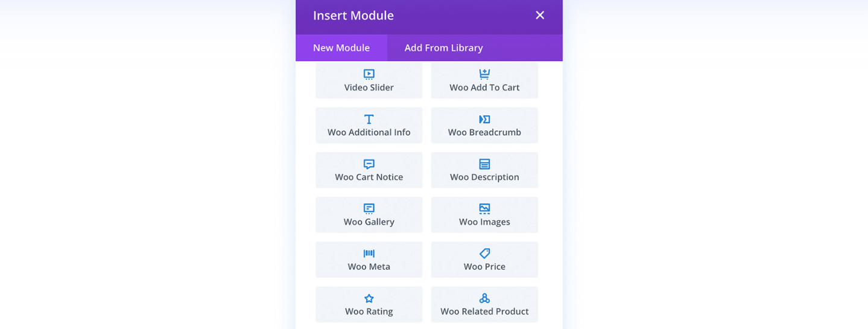Switch to the New Module tab
868x329 pixels.
341,48
